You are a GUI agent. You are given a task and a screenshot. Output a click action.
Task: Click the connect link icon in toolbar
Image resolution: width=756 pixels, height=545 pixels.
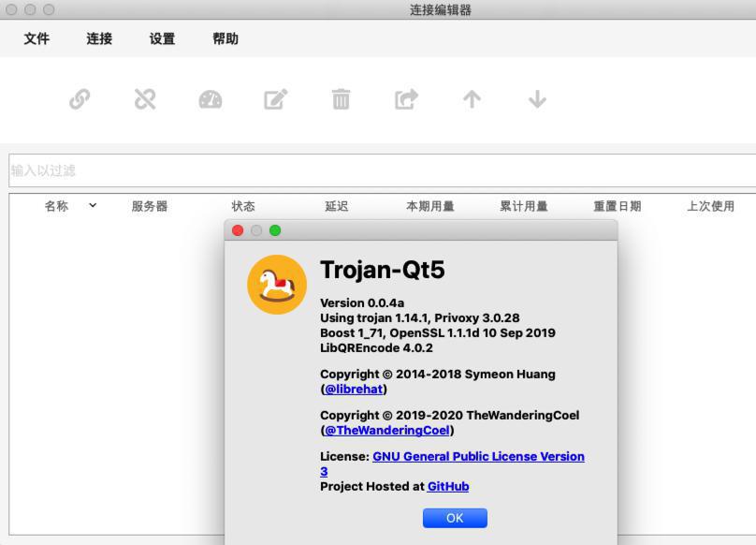80,99
